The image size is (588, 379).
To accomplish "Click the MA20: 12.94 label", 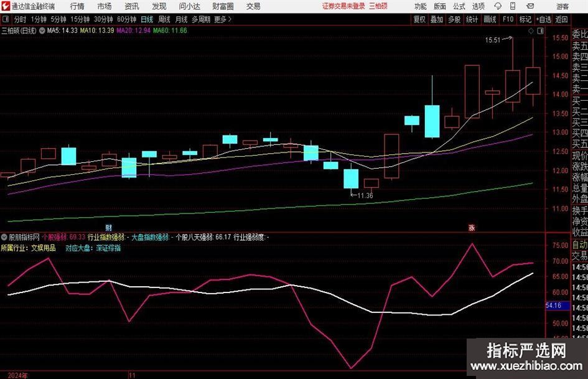I will click(134, 30).
